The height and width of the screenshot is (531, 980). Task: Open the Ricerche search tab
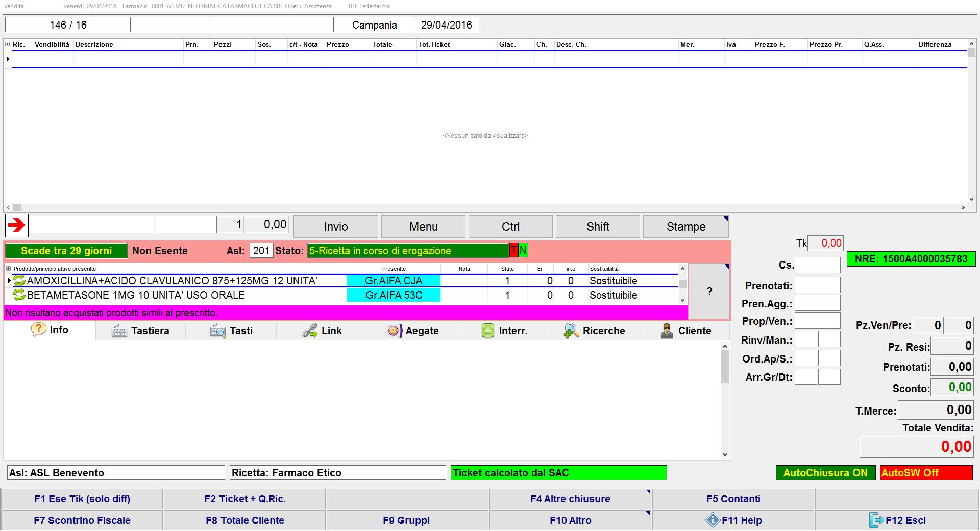(x=594, y=331)
